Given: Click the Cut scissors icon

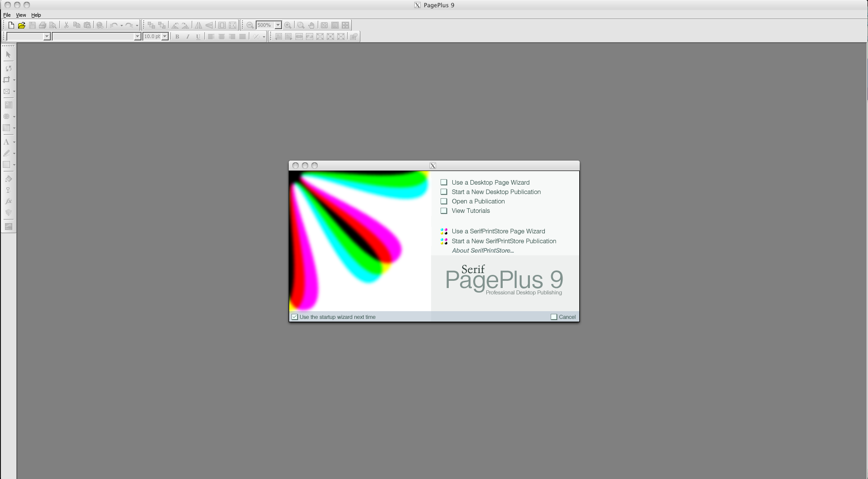Looking at the screenshot, I should point(66,25).
